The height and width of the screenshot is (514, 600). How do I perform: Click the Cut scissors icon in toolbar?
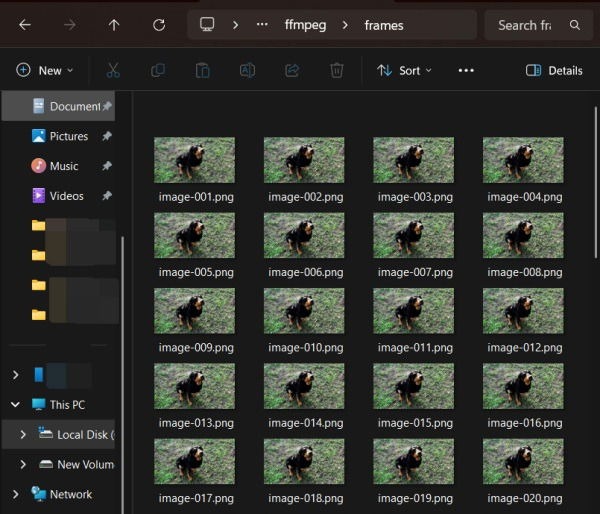(x=113, y=70)
